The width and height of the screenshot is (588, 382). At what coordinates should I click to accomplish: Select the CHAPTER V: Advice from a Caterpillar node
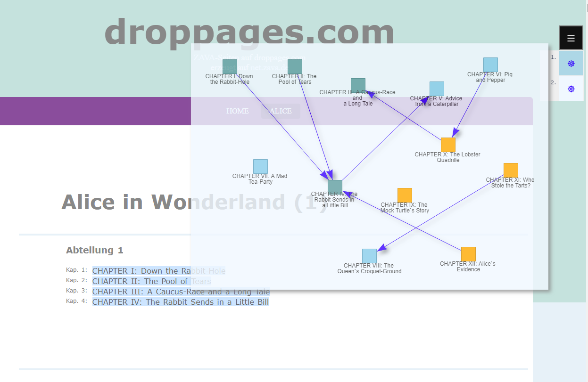pos(436,89)
